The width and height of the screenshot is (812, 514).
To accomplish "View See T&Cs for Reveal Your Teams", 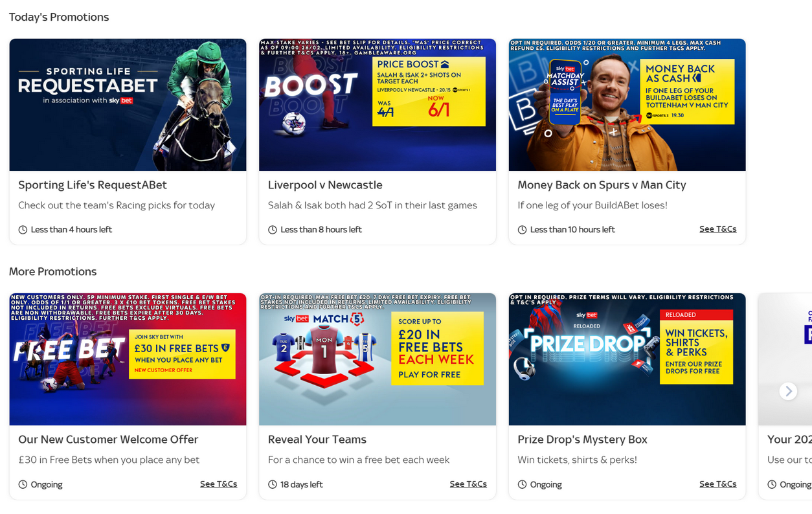I will (x=468, y=484).
